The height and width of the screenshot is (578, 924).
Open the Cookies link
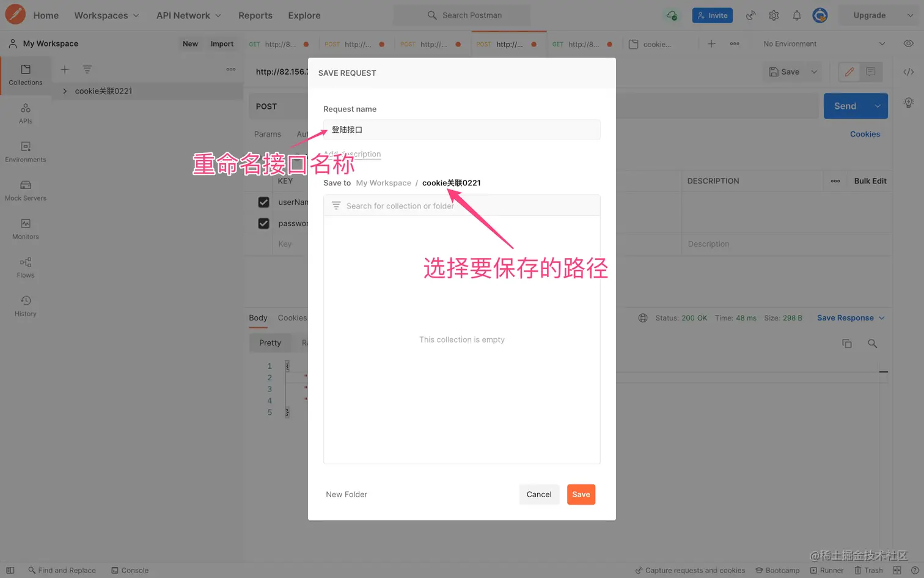coord(865,134)
